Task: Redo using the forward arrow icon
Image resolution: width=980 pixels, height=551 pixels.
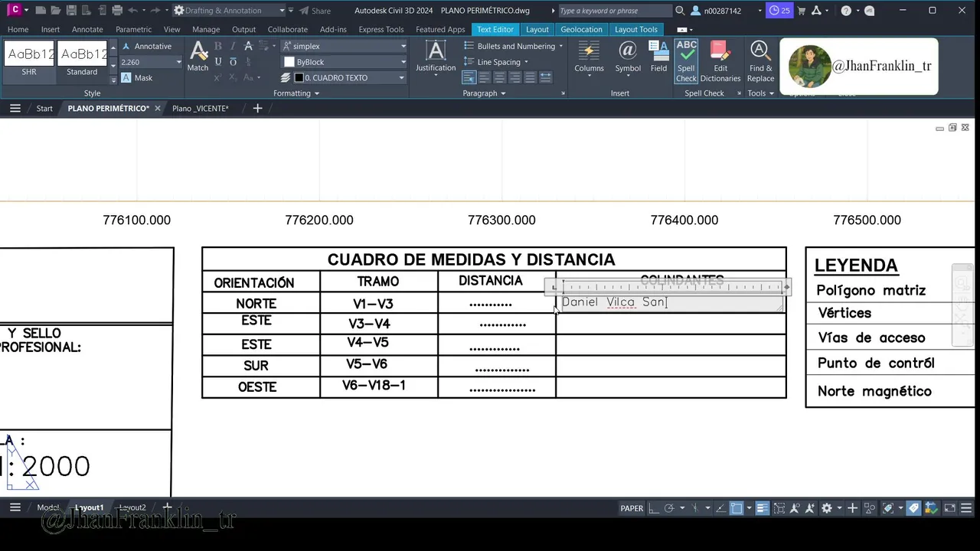Action: tap(155, 11)
